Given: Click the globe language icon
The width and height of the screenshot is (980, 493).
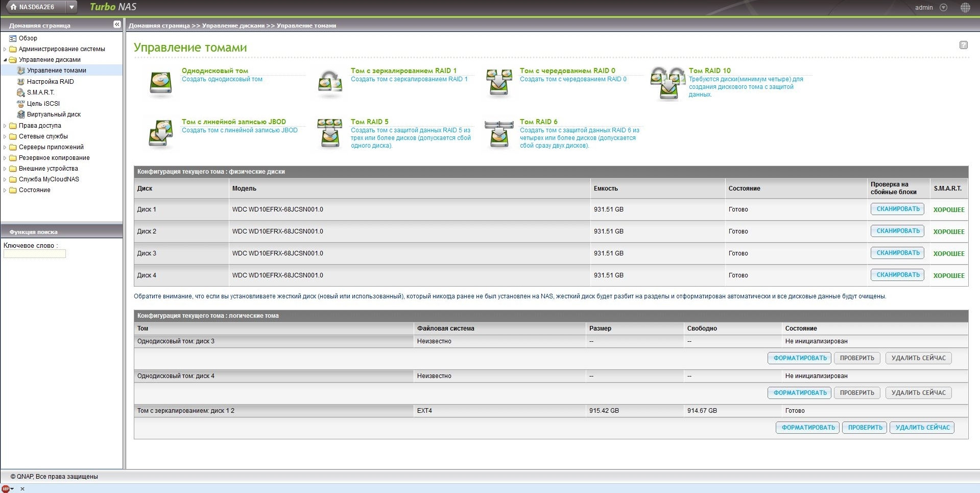Looking at the screenshot, I should 965,8.
